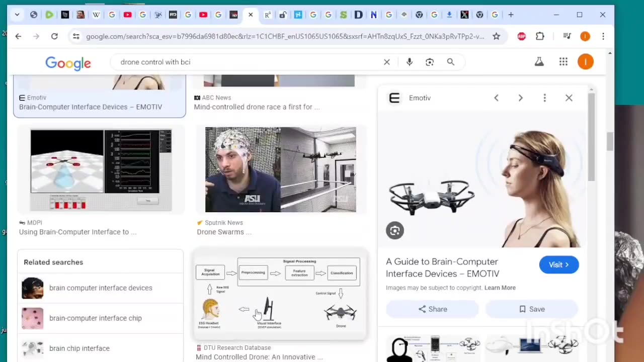
Task: Open the Emotiv 'Brain-Computer Interface Devices' result
Action: pyautogui.click(x=91, y=107)
